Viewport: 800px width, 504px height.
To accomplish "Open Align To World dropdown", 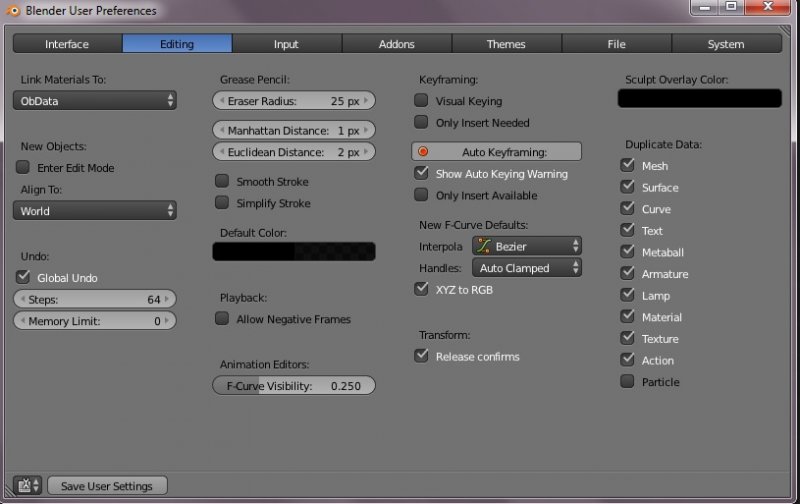I will [x=95, y=210].
